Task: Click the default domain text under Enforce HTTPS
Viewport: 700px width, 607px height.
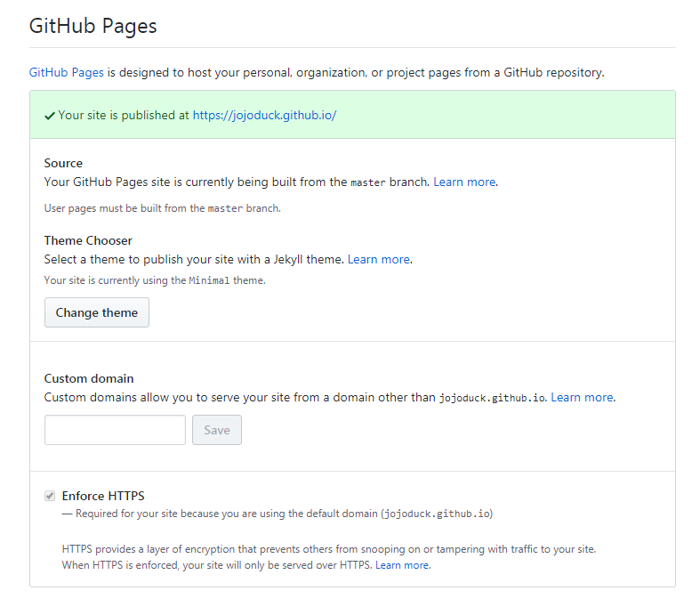Action: [x=437, y=514]
